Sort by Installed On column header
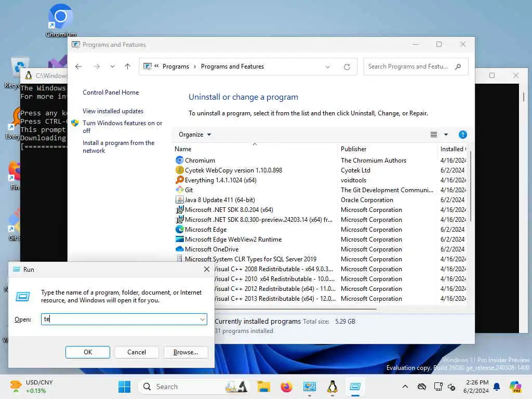Screen dimensions: 532x399 [453, 149]
